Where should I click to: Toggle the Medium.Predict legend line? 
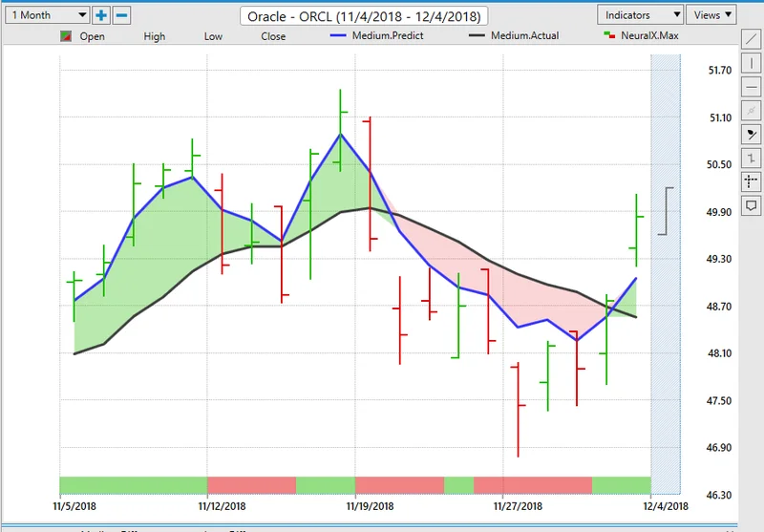point(371,36)
